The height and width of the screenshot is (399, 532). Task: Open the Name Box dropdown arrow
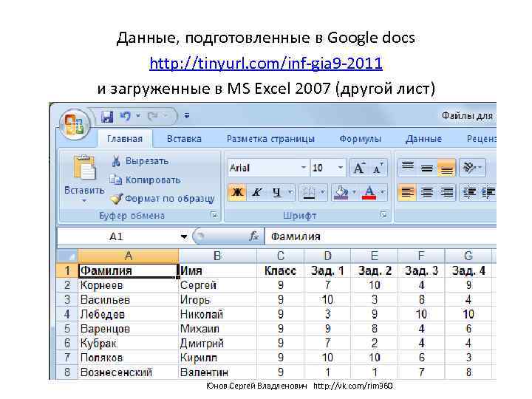tap(183, 236)
